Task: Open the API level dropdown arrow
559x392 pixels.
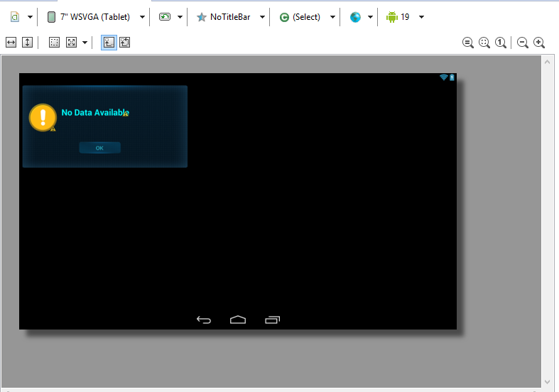Action: [x=421, y=17]
